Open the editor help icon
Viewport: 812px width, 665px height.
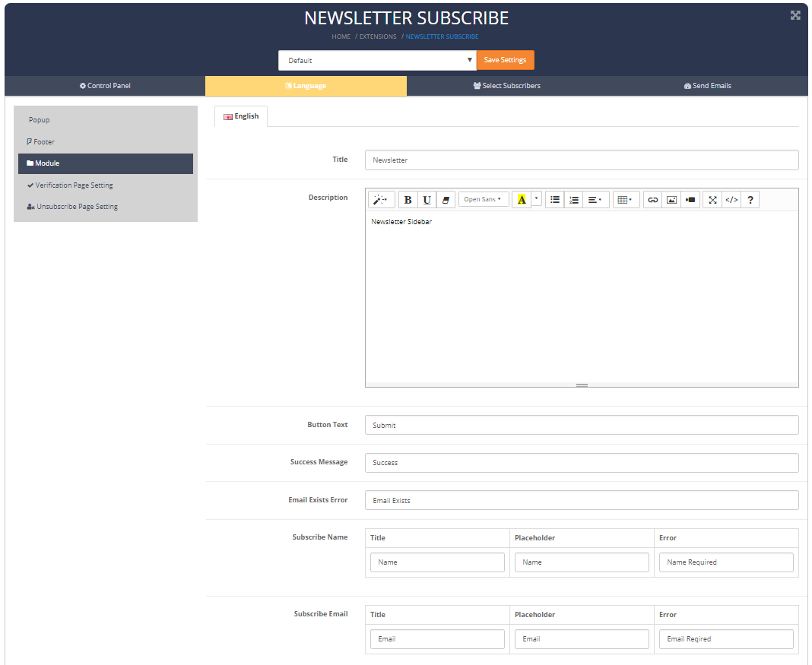(x=750, y=200)
